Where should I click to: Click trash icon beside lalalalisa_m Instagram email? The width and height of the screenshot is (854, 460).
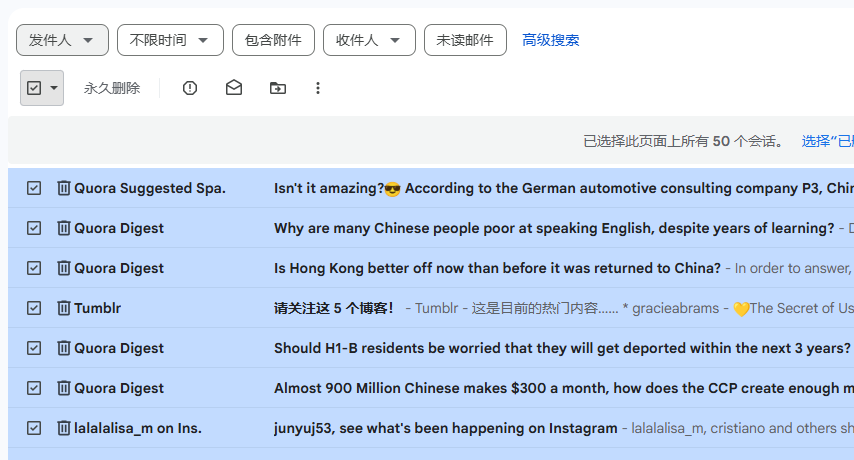coord(64,428)
